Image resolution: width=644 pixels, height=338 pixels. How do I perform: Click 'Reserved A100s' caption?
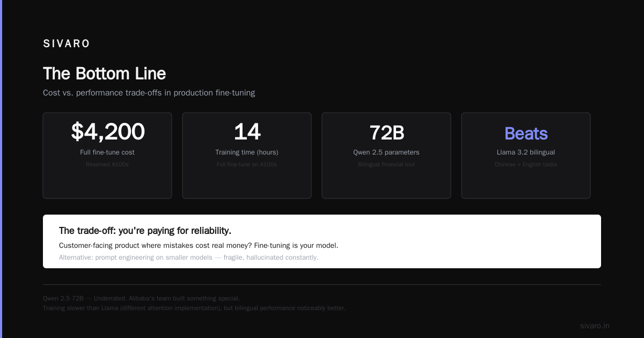click(107, 165)
